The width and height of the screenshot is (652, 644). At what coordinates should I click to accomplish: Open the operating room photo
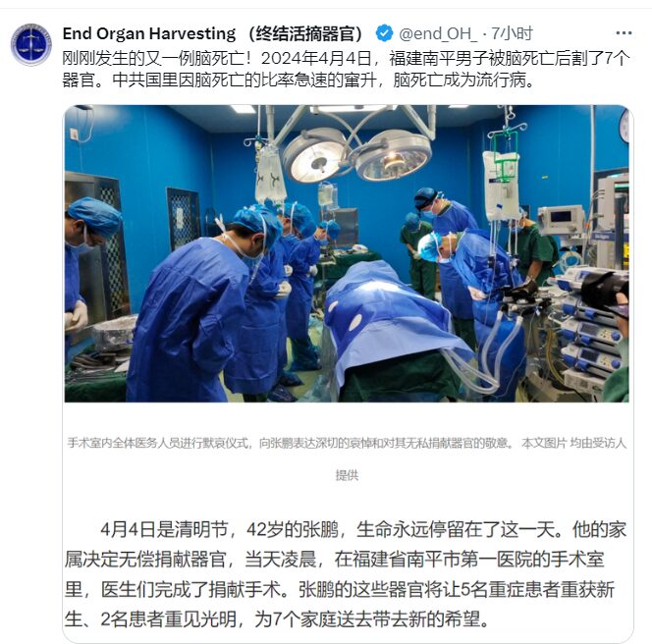point(347,253)
